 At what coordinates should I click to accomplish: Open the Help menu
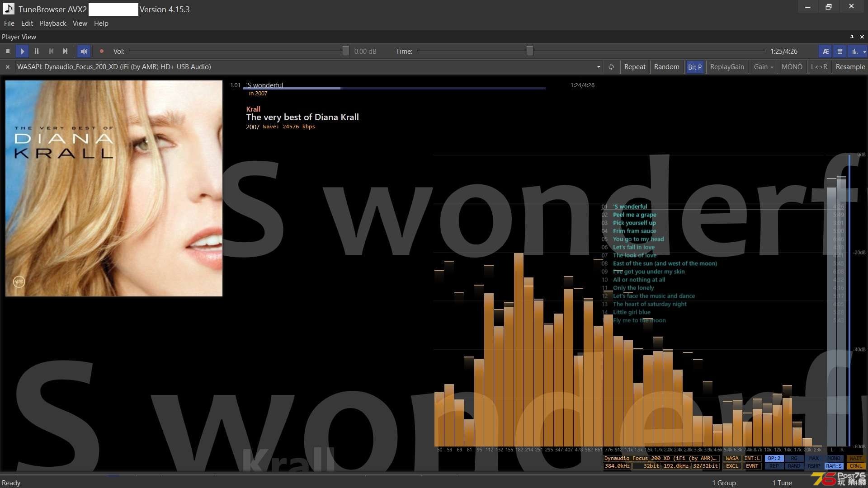pyautogui.click(x=101, y=23)
